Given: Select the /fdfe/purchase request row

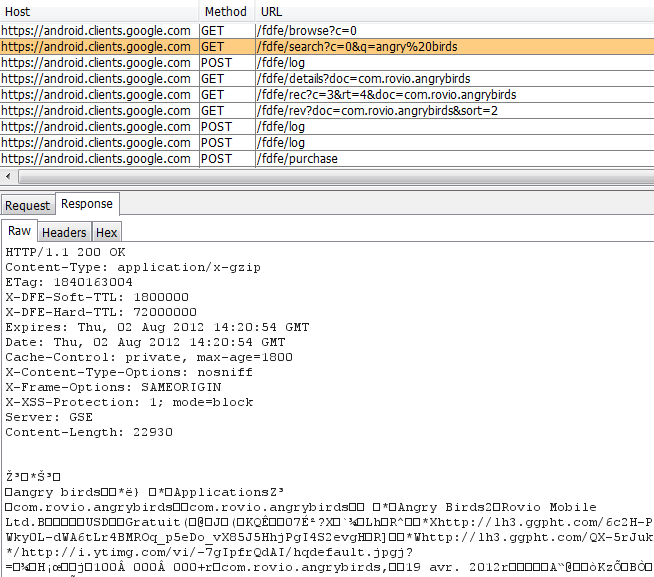Looking at the screenshot, I should point(327,159).
